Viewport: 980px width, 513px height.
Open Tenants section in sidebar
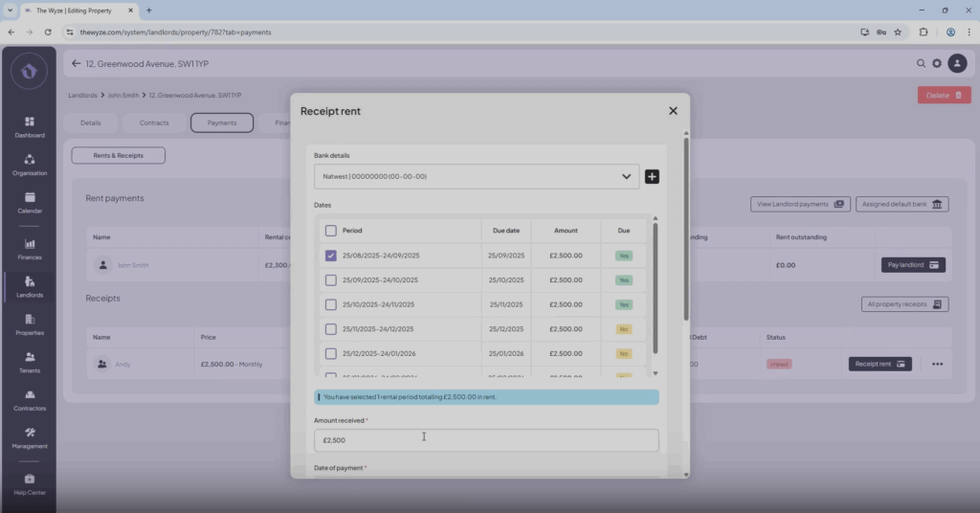[x=29, y=362]
